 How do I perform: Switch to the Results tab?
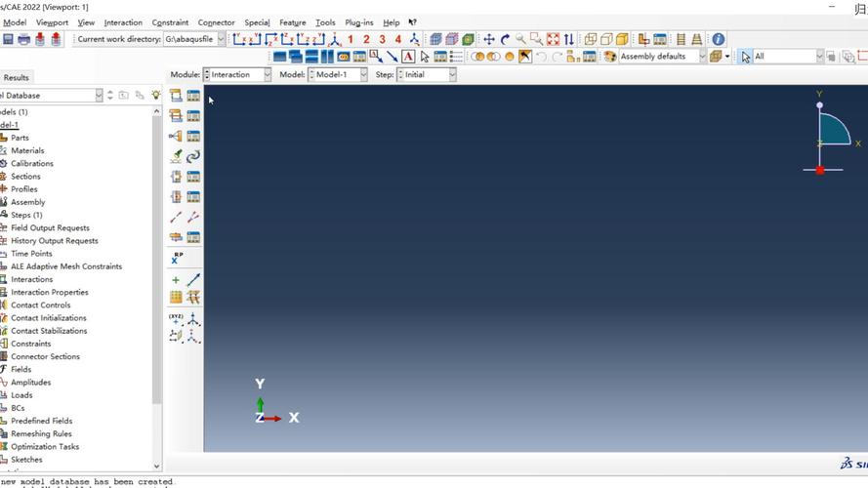[x=16, y=77]
